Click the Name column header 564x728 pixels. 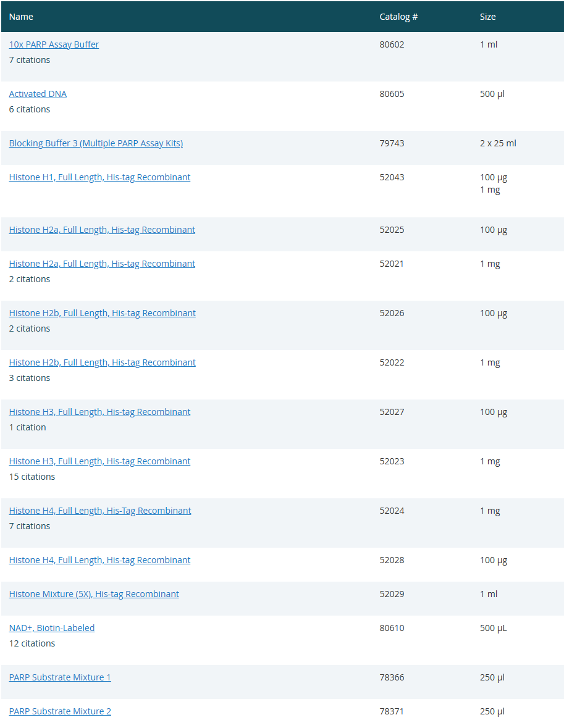[21, 17]
